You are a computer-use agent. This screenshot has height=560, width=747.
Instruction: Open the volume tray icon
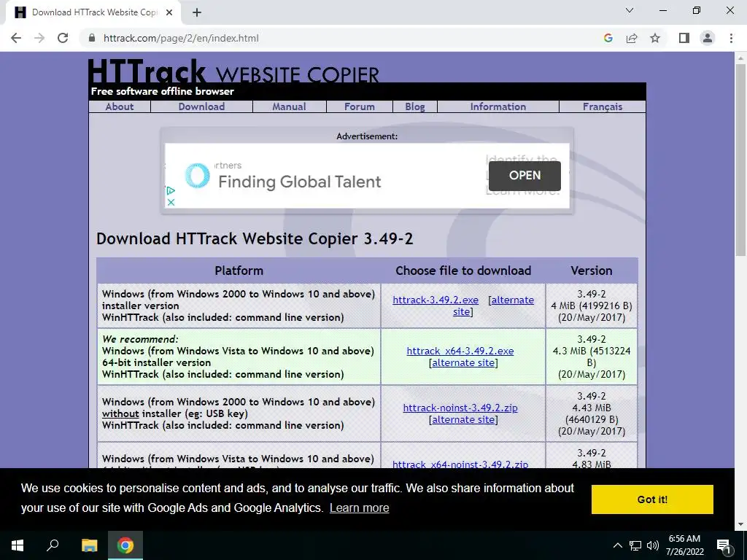click(653, 545)
